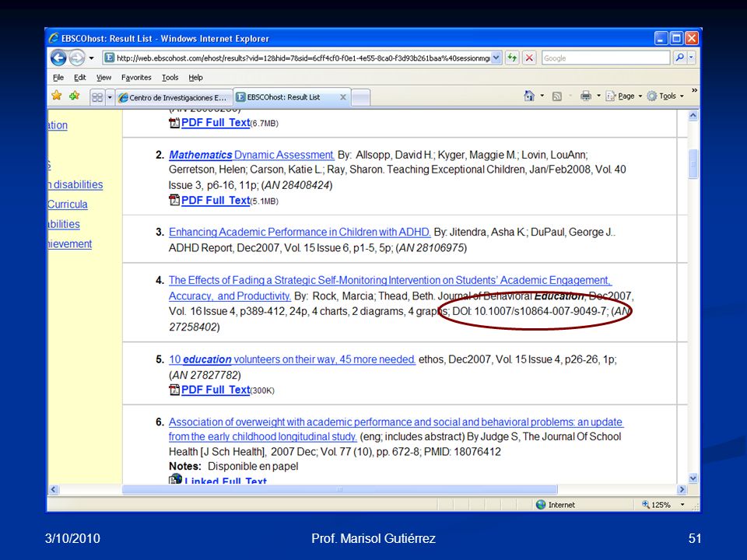Image resolution: width=747 pixels, height=560 pixels.
Task: Click the horizontal scrollbar right arrow
Action: point(682,489)
